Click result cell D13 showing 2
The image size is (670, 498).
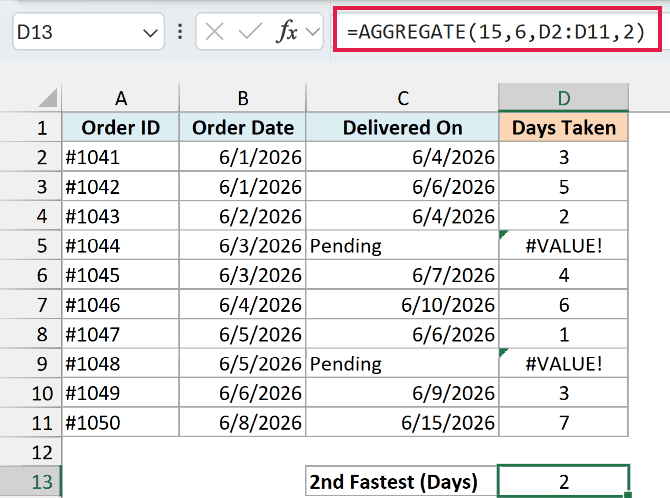564,481
